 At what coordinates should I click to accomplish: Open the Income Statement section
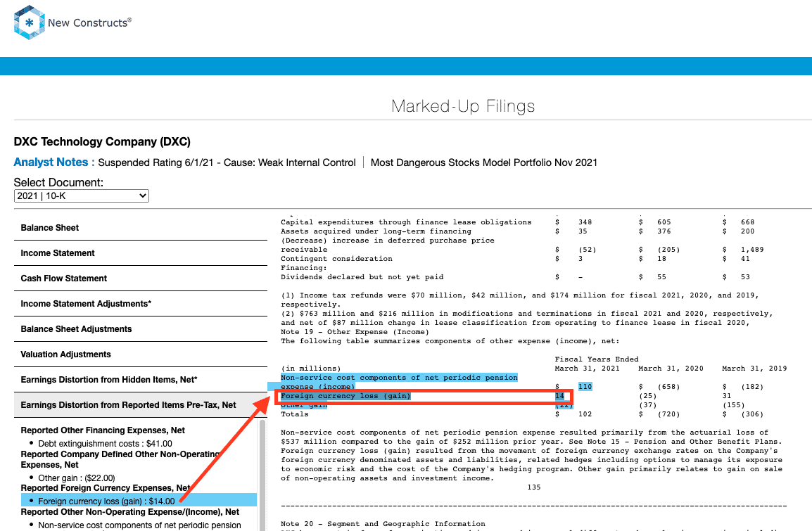tap(58, 253)
